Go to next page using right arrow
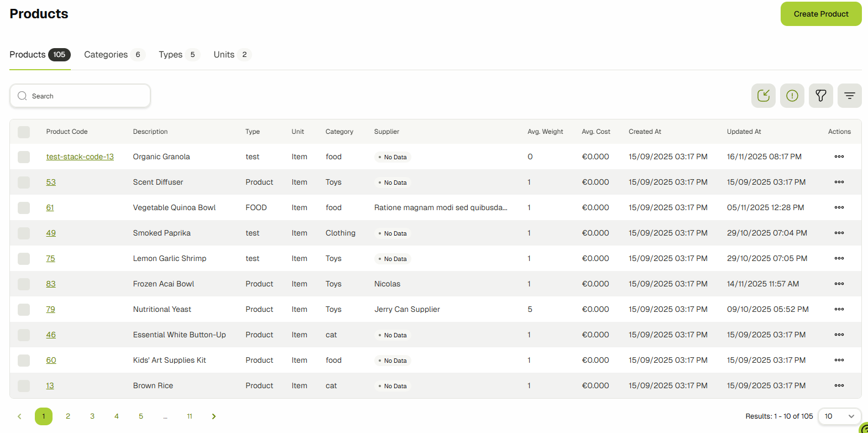 click(214, 416)
